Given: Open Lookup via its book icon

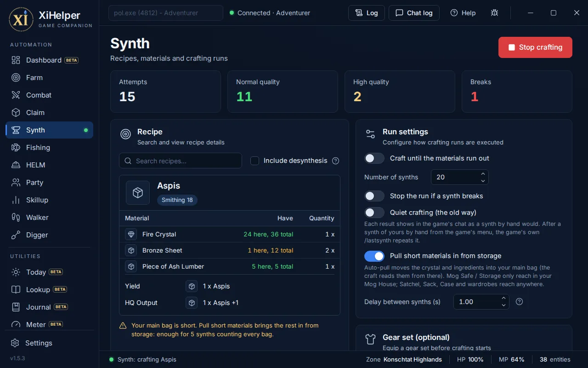Looking at the screenshot, I should pyautogui.click(x=16, y=290).
